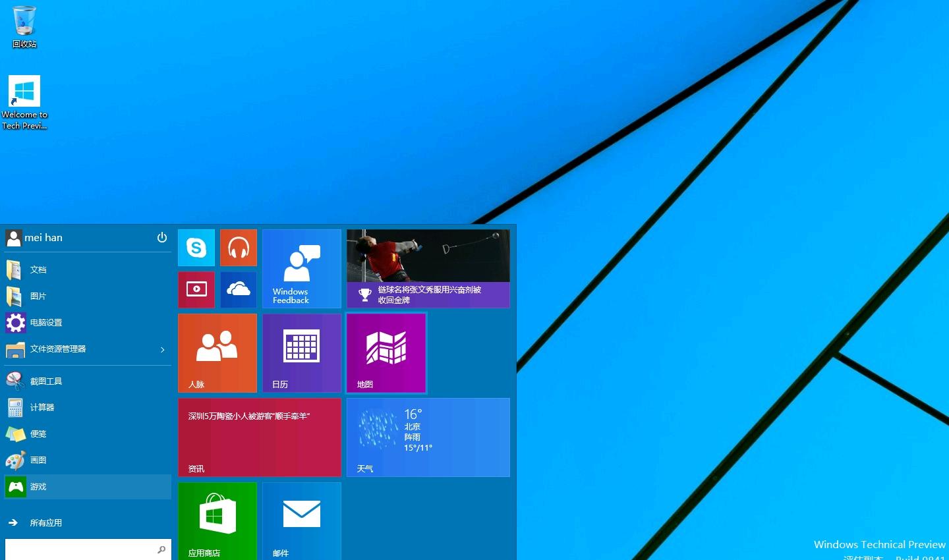Launch the Windows Feedback tile
Image resolution: width=949 pixels, height=560 pixels.
pyautogui.click(x=302, y=269)
